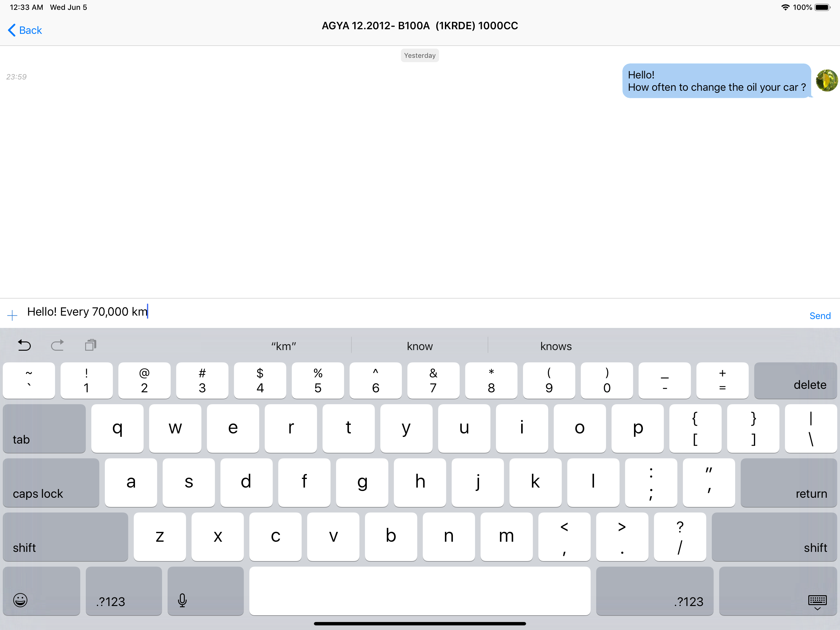This screenshot has width=840, height=630.
Task: Tap the letter e key
Action: [x=233, y=429]
